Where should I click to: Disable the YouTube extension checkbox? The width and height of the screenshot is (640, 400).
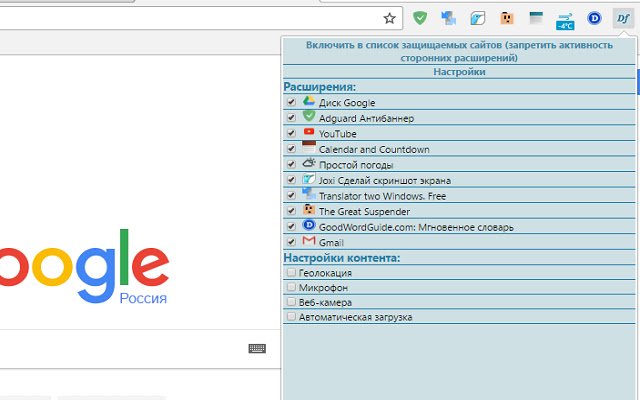click(x=291, y=133)
